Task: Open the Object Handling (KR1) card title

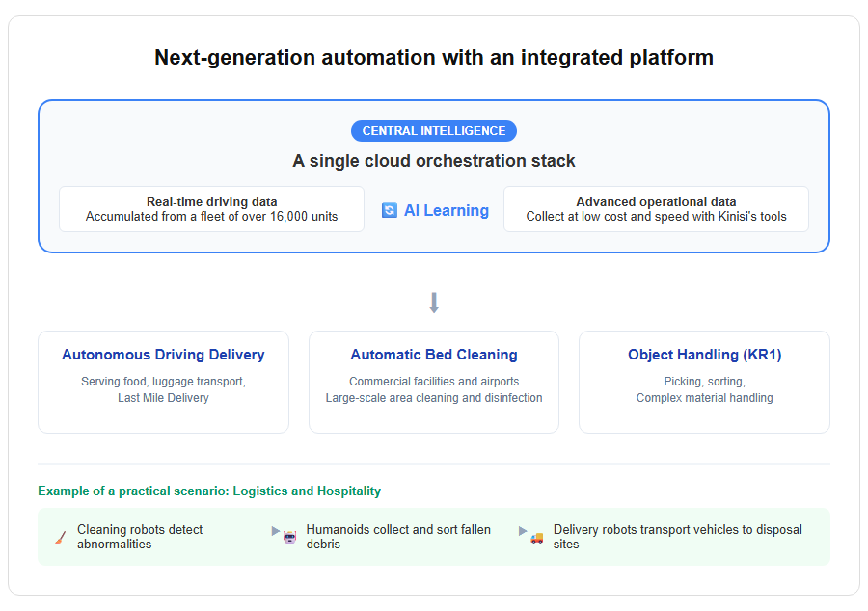Action: pos(704,355)
